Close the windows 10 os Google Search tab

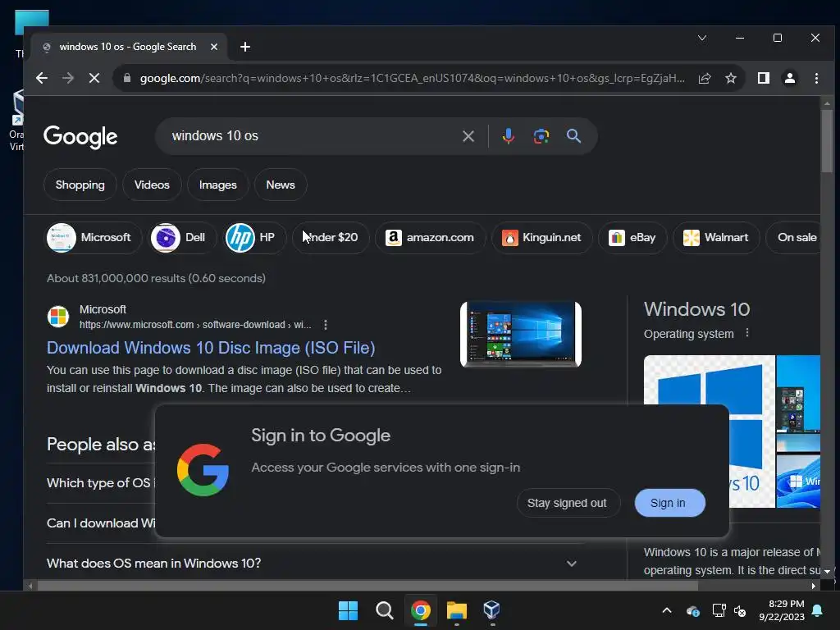pos(214,47)
